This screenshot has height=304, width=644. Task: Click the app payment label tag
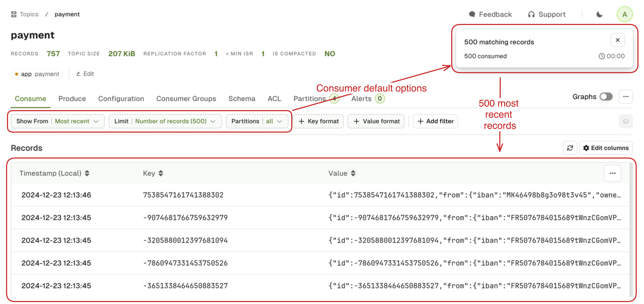[x=37, y=74]
